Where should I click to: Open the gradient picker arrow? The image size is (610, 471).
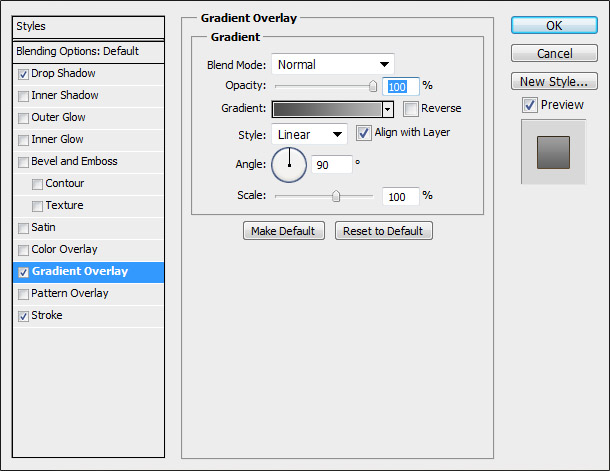(387, 109)
